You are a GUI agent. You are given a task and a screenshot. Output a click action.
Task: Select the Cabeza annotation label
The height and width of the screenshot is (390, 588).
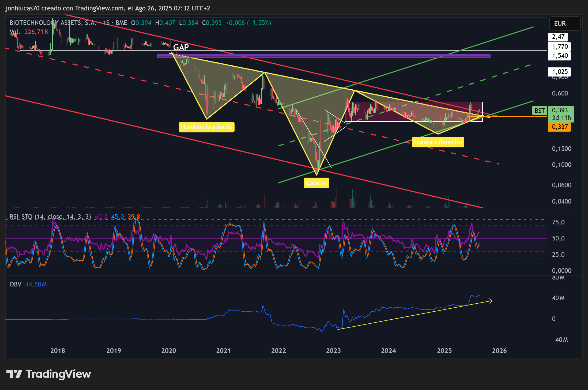pos(316,183)
